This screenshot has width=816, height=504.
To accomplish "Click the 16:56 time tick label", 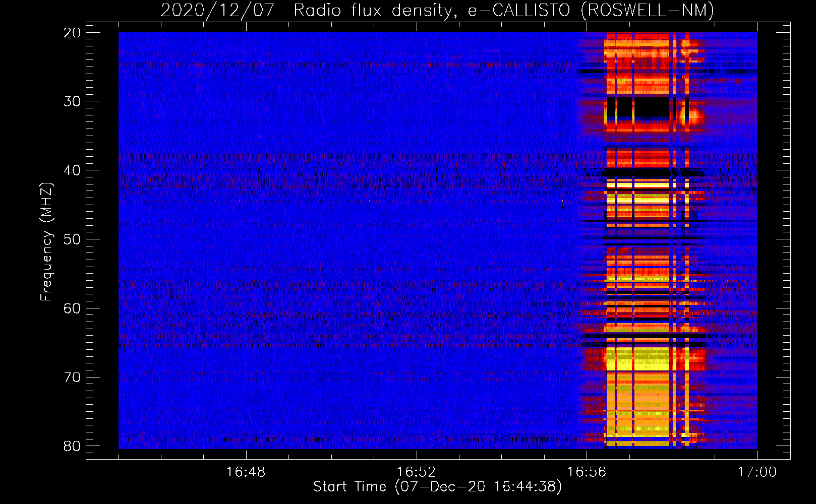I will [x=587, y=472].
